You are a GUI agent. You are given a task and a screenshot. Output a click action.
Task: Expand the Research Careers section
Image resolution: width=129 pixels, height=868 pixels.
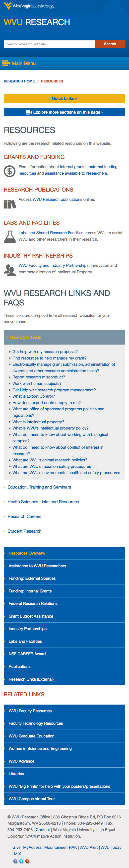pyautogui.click(x=24, y=516)
